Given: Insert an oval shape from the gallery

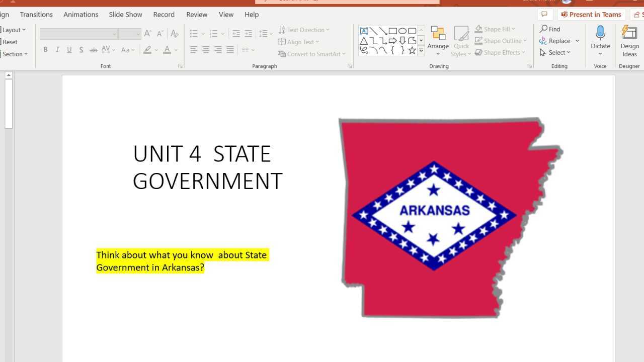Looking at the screenshot, I should [x=402, y=31].
